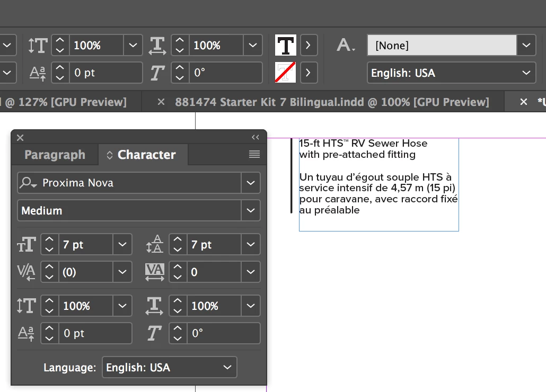Open the English: USA language dropdown in control bar
The height and width of the screenshot is (392, 546).
coord(451,73)
